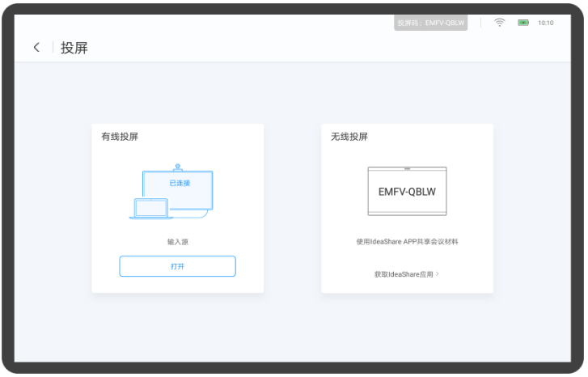Click the battery indicator icon
The width and height of the screenshot is (588, 377).
(x=522, y=23)
